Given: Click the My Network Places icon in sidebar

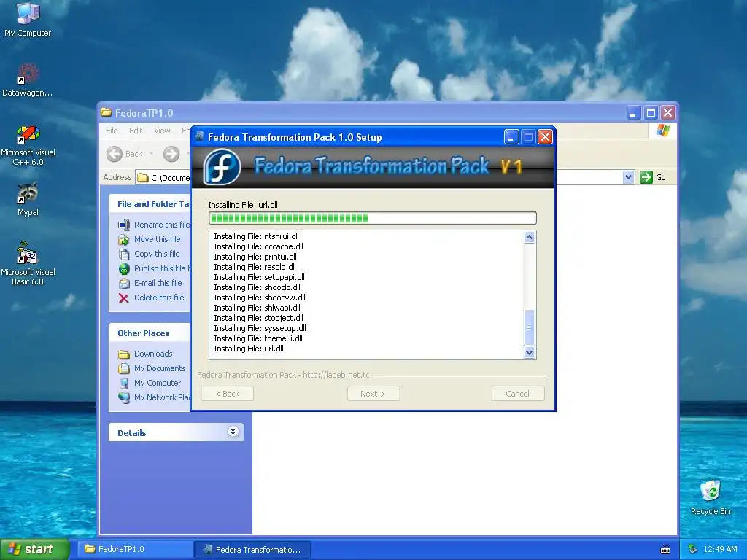Looking at the screenshot, I should tap(124, 398).
